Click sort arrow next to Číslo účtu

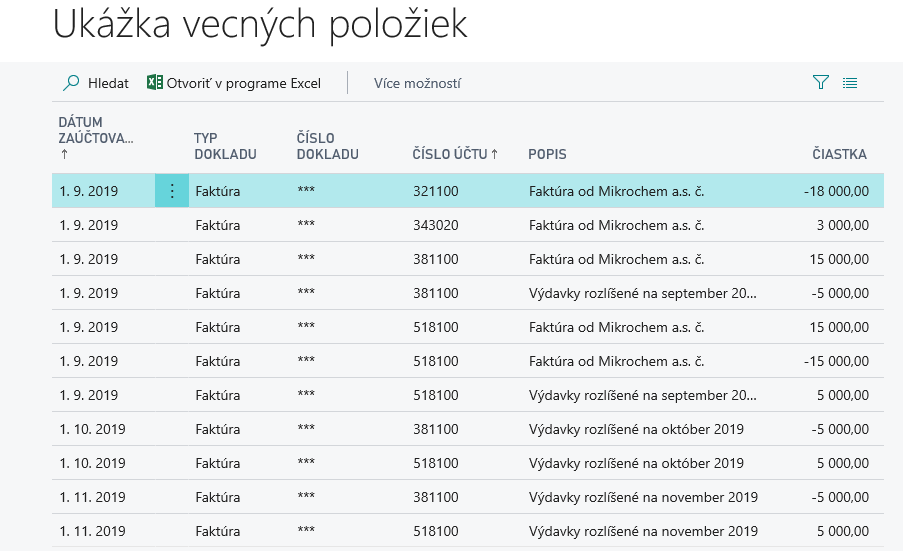(495, 154)
